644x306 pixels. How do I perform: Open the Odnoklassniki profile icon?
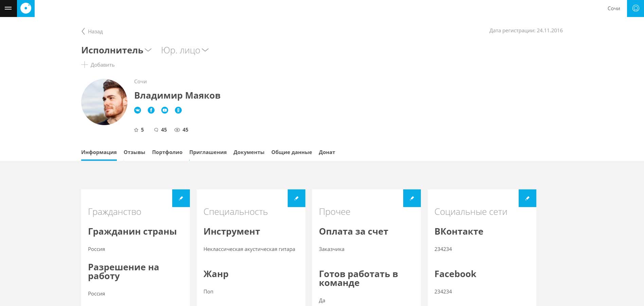pos(178,110)
